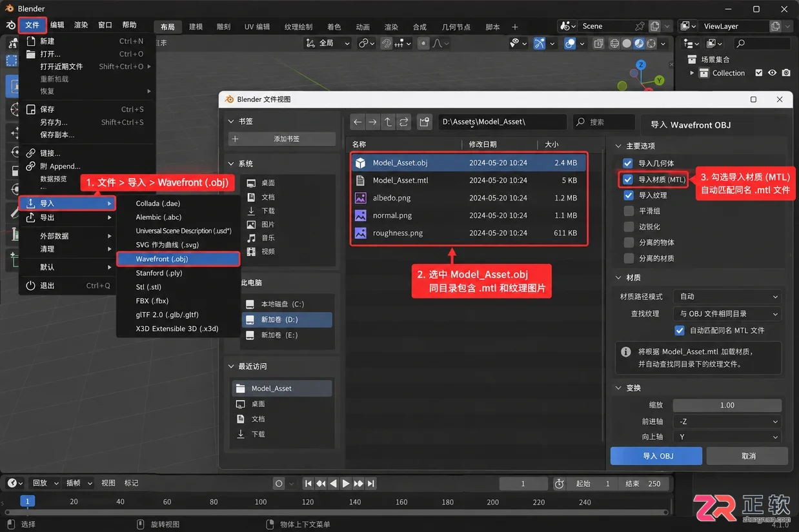This screenshot has width=799, height=532.
Task: Go forward in file browser navigation
Action: 373,122
